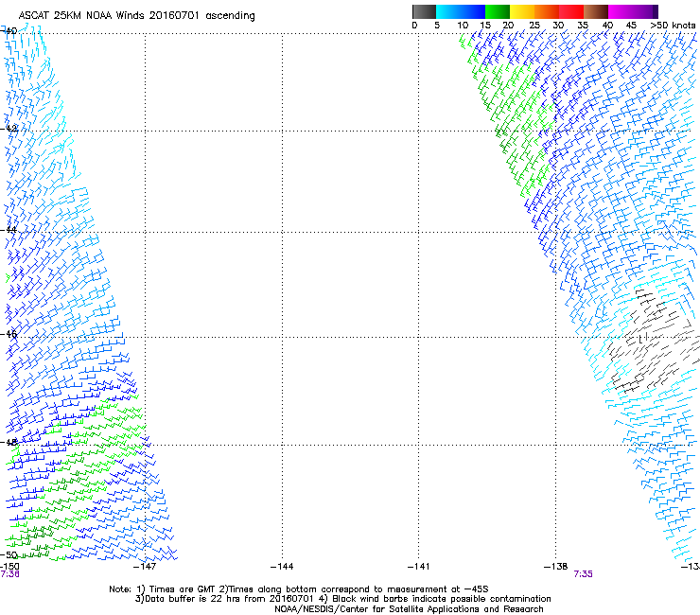Click the blue 10-15 knots legend color
Image resolution: width=700 pixels, height=615 pixels.
(473, 11)
